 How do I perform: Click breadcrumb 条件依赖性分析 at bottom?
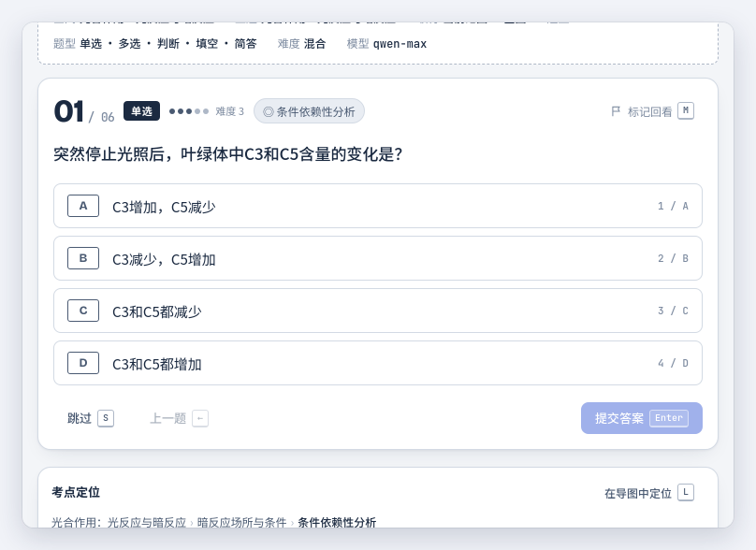[337, 523]
